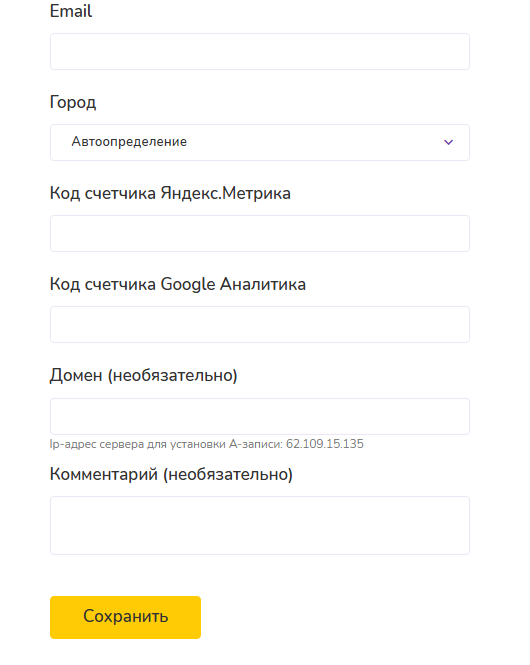The height and width of the screenshot is (665, 530).
Task: Open the Автоопределение city selector
Action: [259, 142]
